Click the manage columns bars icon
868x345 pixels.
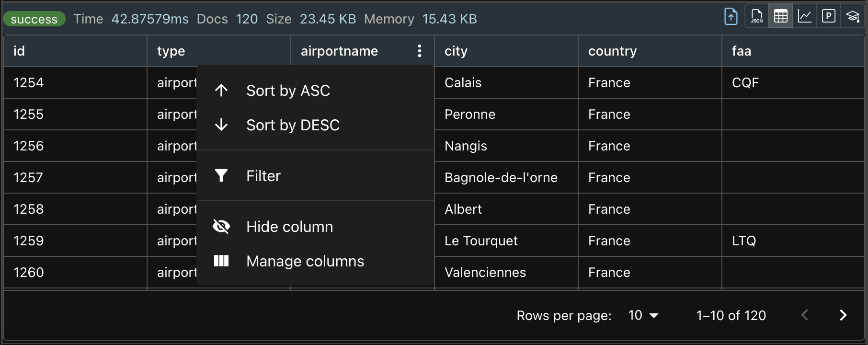[x=221, y=261]
